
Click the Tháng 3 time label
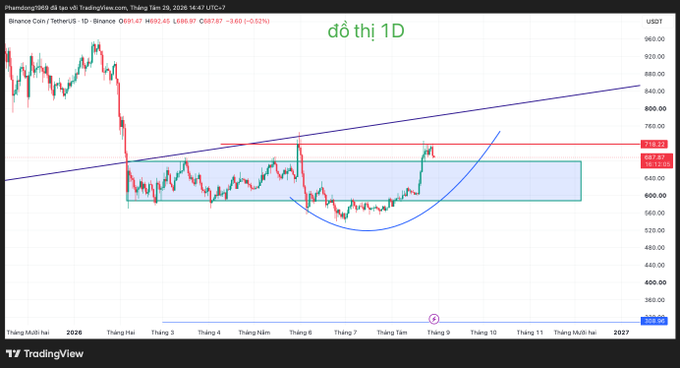[x=163, y=332]
